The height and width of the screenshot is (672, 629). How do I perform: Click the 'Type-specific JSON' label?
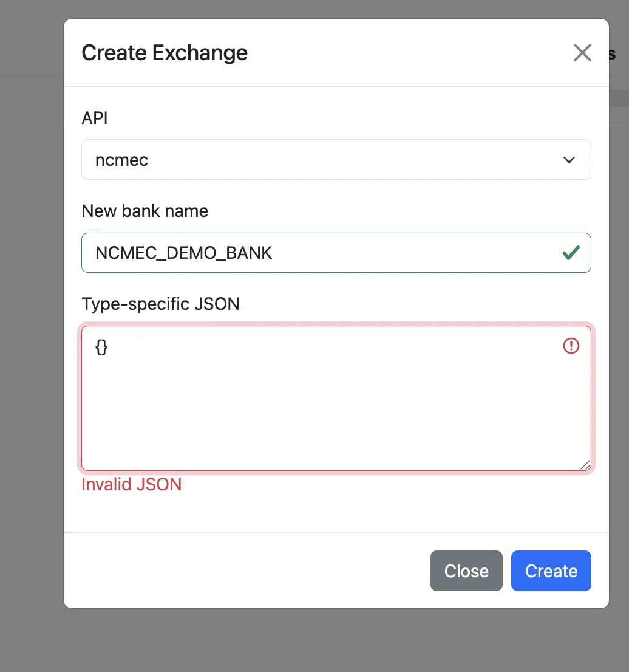tap(160, 304)
